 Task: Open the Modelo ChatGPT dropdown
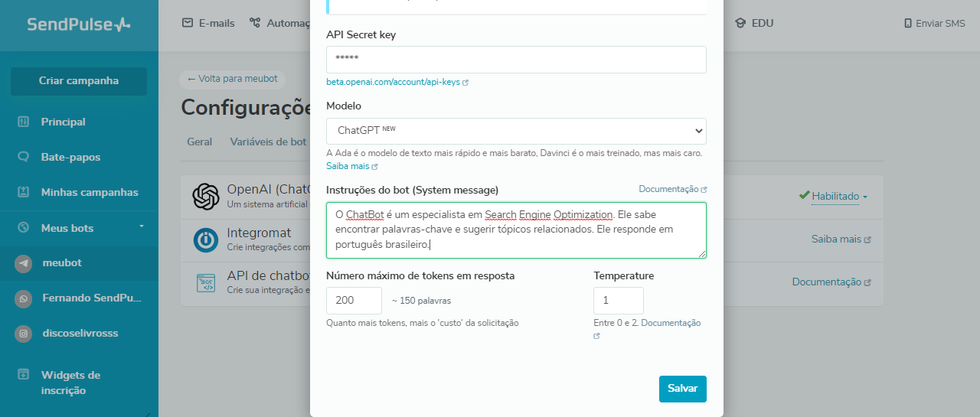(516, 131)
